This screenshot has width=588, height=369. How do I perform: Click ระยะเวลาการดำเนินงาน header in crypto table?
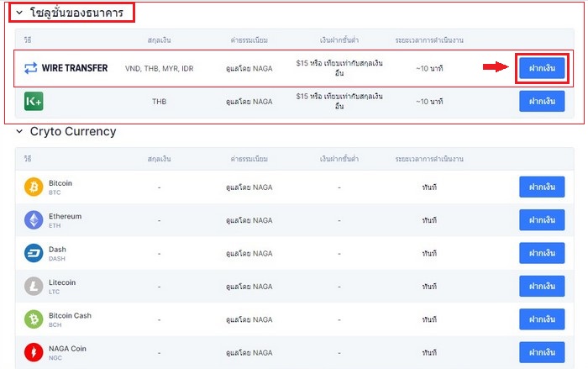pyautogui.click(x=429, y=159)
